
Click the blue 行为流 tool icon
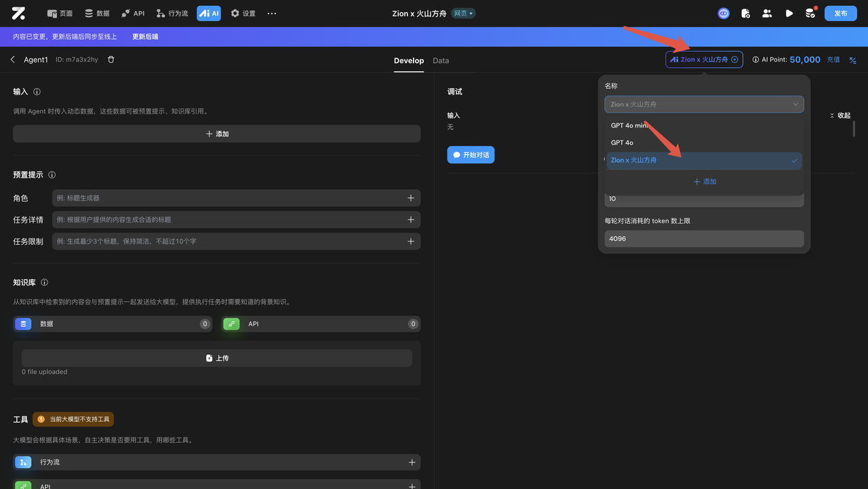point(23,463)
